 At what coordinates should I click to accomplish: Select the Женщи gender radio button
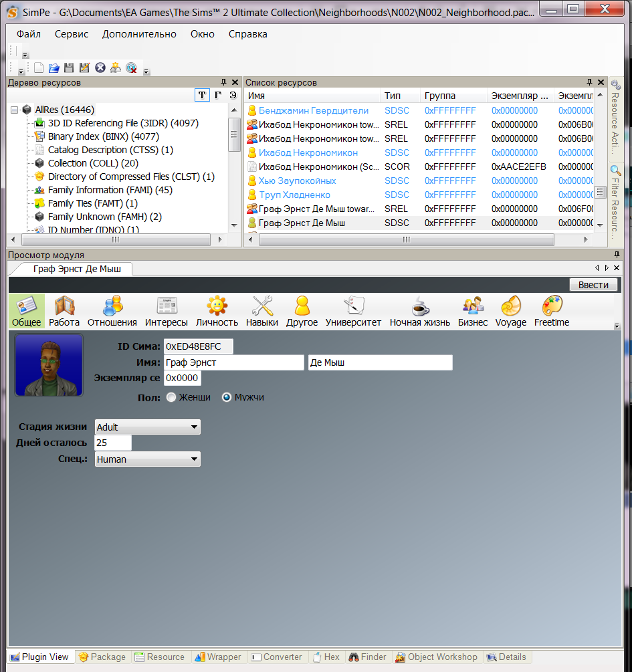[172, 397]
